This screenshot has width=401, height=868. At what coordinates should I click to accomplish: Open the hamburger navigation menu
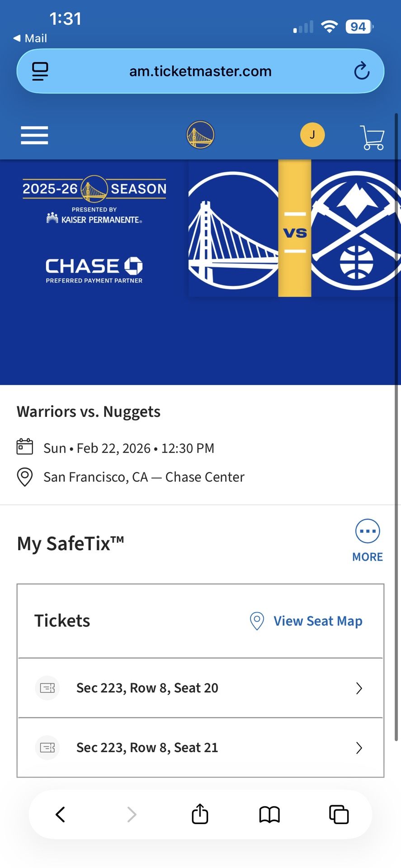34,135
